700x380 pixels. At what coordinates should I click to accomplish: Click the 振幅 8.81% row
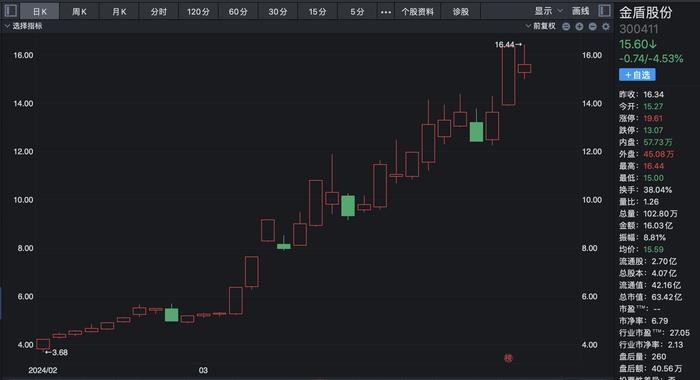point(642,238)
